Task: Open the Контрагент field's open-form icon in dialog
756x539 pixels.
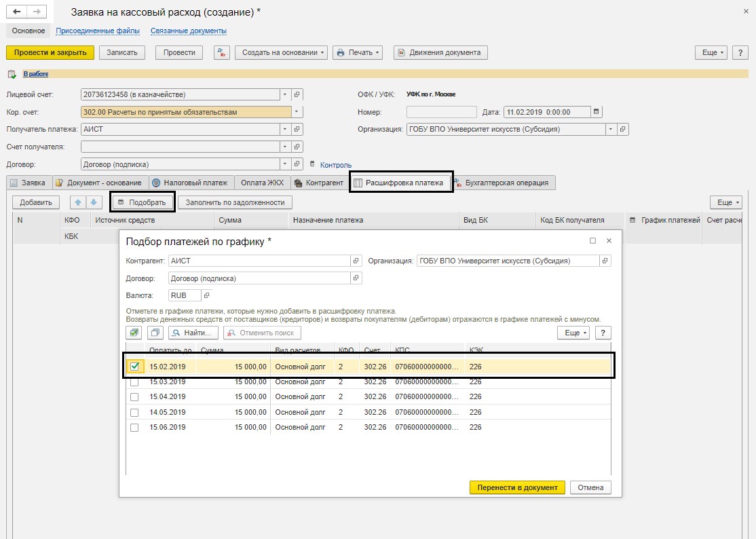Action: [356, 261]
